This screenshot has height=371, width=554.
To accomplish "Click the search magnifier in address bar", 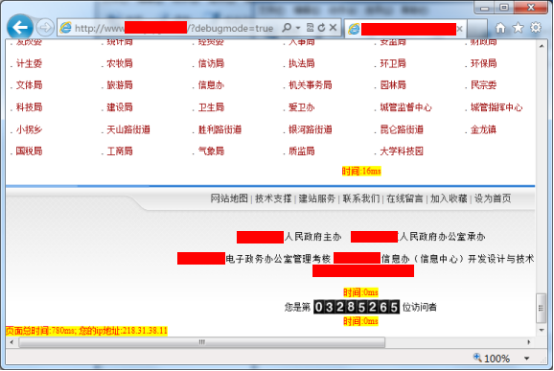I will (287, 28).
